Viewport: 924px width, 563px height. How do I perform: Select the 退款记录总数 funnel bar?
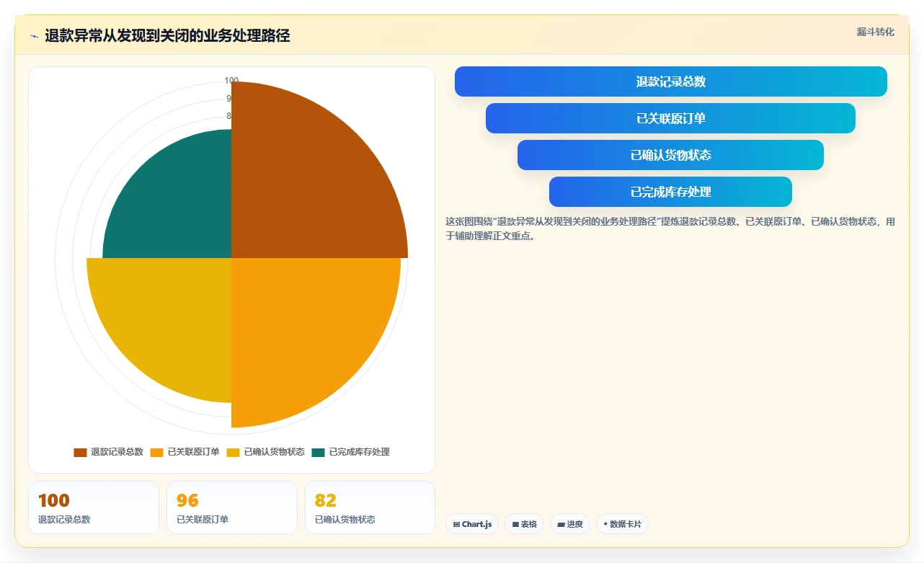coord(670,81)
